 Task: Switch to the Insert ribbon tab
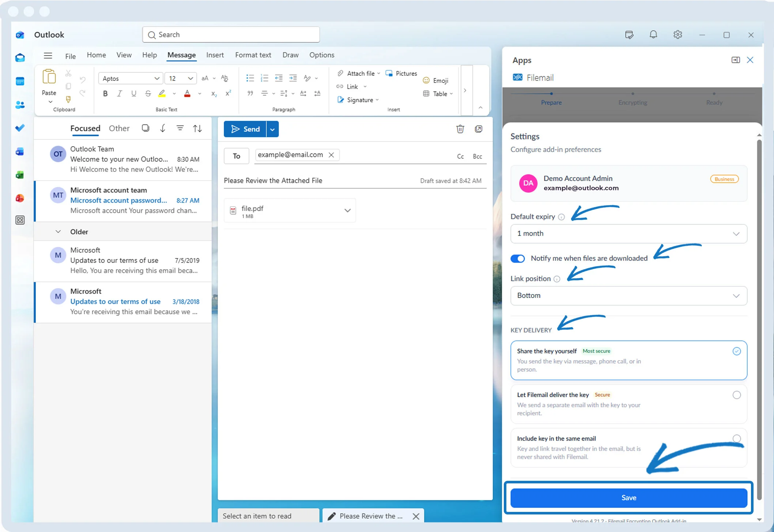(x=215, y=55)
